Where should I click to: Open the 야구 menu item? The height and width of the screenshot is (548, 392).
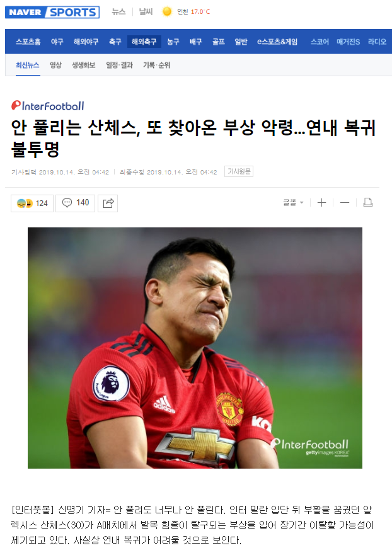57,42
